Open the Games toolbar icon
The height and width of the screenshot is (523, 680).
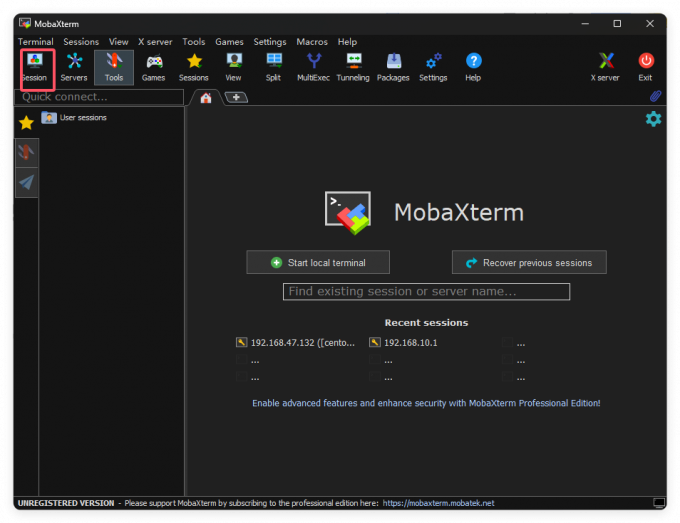[x=154, y=68]
